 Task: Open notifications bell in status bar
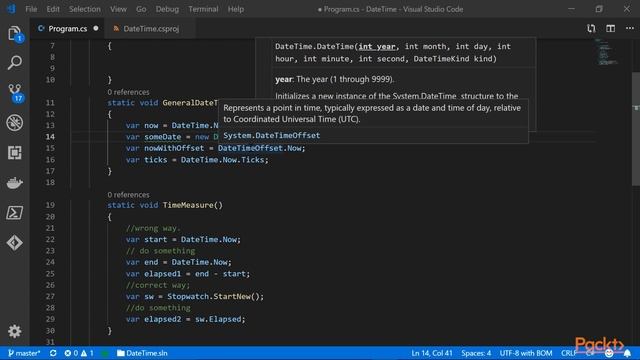[x=627, y=353]
